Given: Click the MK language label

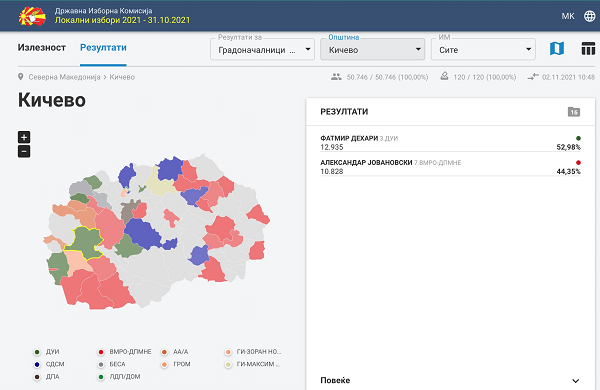Looking at the screenshot, I should pos(568,16).
